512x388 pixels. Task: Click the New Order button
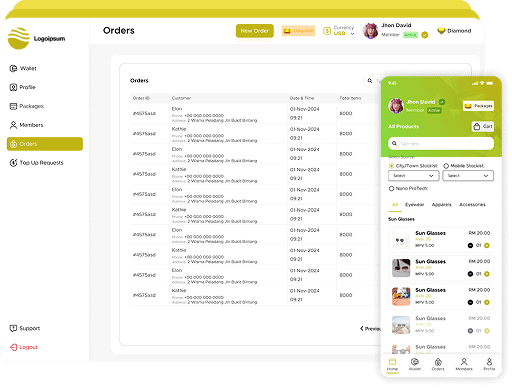point(255,31)
